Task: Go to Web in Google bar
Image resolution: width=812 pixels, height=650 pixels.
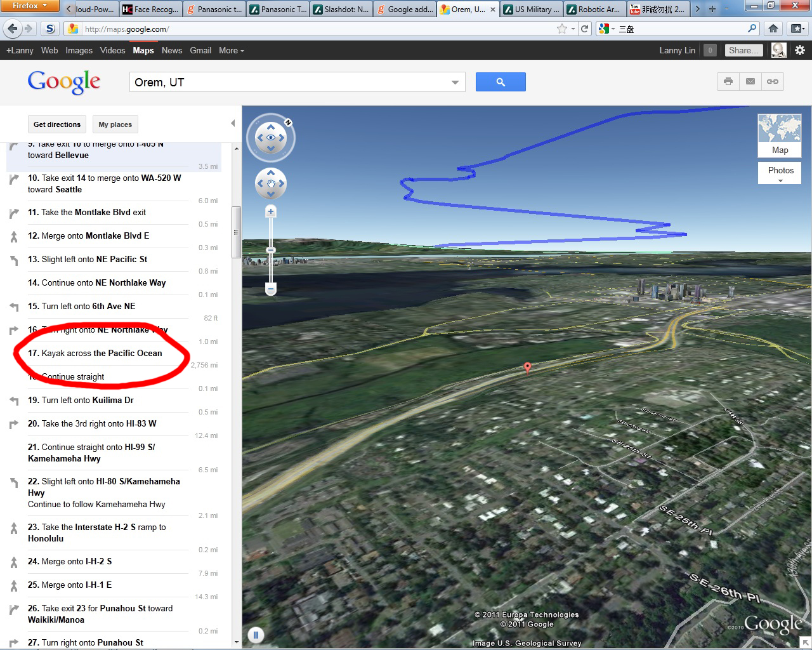Action: pyautogui.click(x=49, y=51)
